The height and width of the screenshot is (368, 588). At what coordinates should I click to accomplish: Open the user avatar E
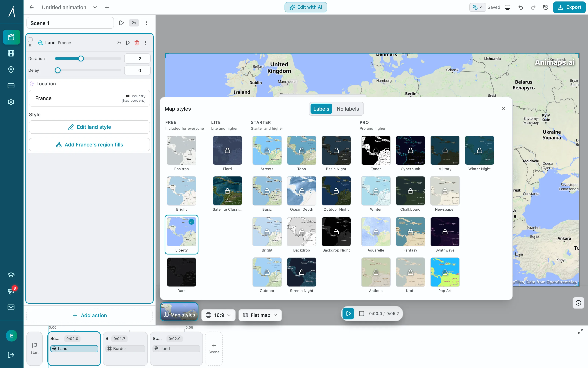(x=11, y=336)
